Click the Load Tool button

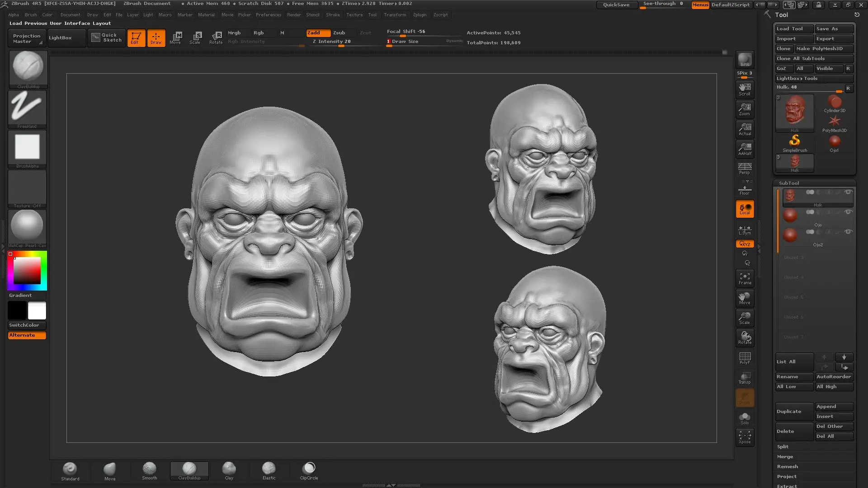click(x=794, y=28)
